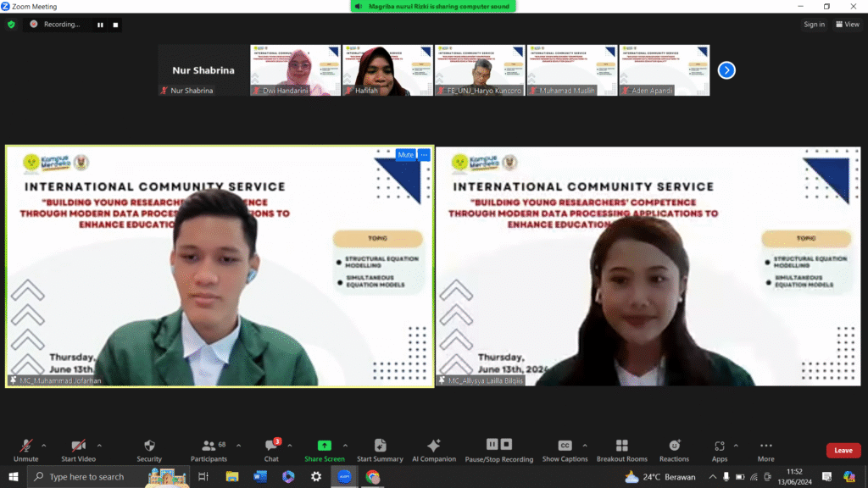Expand audio options arrow next to Unmute
The height and width of the screenshot is (488, 868).
click(x=44, y=446)
